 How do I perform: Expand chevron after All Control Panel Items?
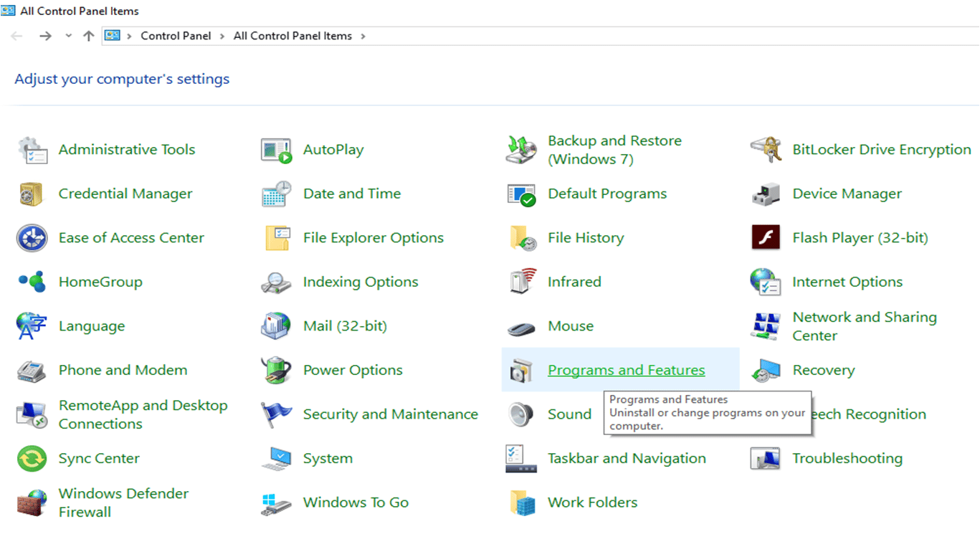tap(363, 36)
